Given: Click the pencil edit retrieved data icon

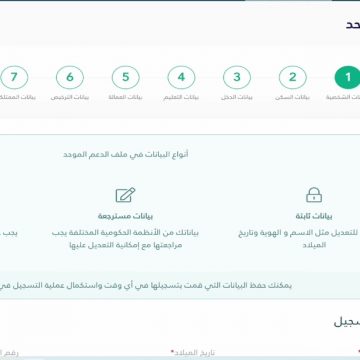Looking at the screenshot, I should 125,195.
